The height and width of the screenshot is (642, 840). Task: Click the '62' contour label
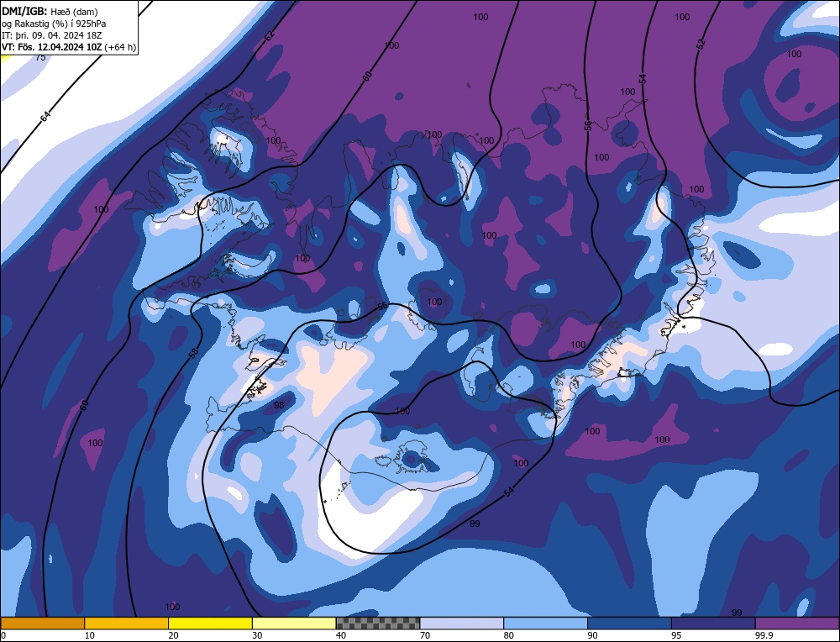(x=269, y=36)
